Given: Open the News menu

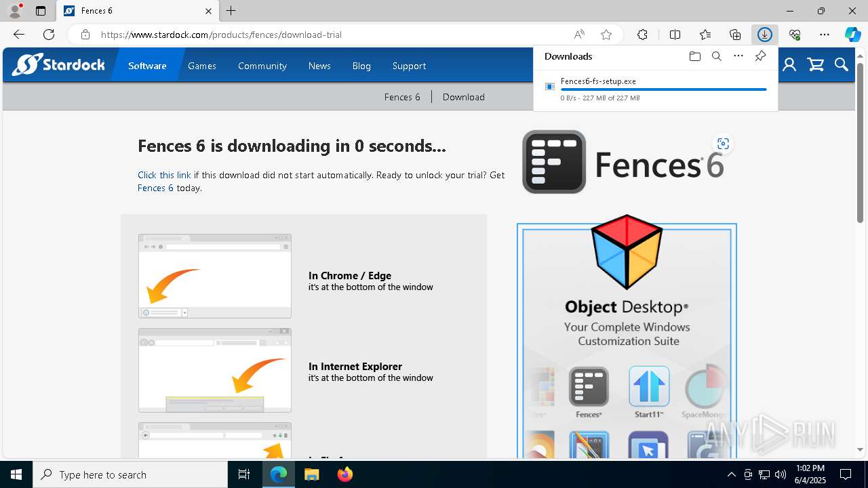Looking at the screenshot, I should click(x=319, y=66).
